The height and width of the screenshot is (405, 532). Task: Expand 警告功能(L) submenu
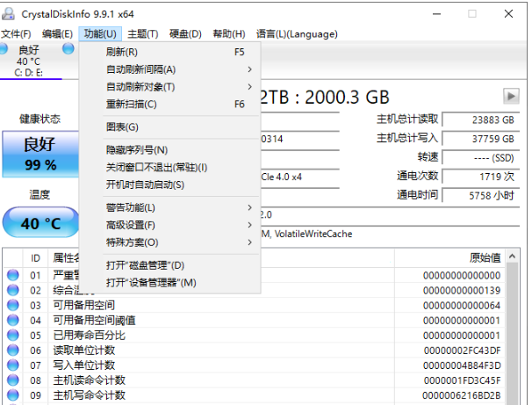(x=169, y=207)
